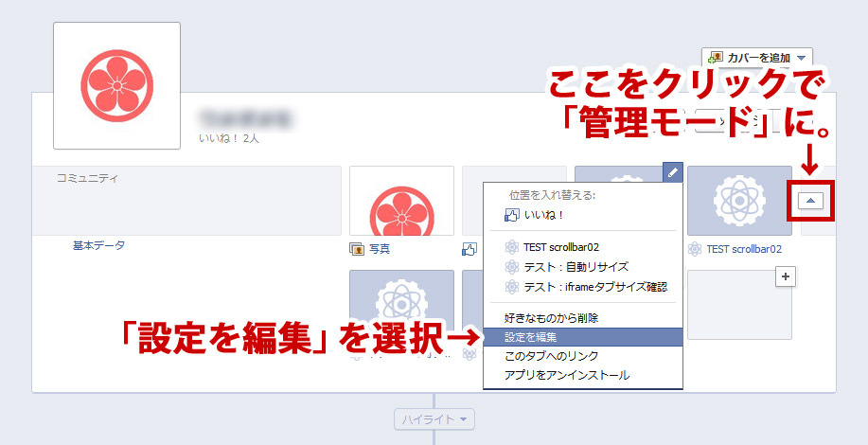Click the empty placeholder tile under the plus button
The image size is (868, 445).
(739, 305)
